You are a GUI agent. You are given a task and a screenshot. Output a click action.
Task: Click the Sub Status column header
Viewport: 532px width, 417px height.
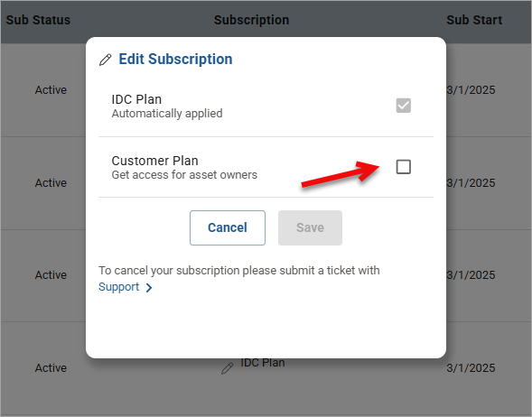pos(38,20)
